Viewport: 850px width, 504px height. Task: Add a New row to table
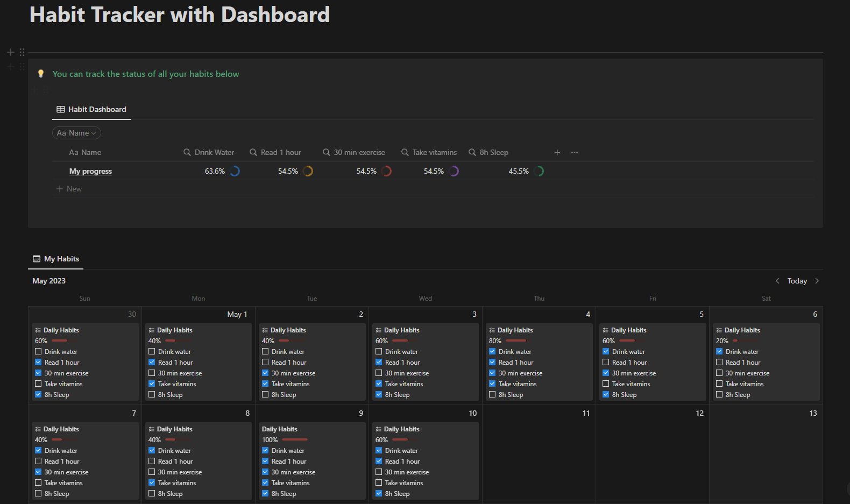tap(69, 189)
